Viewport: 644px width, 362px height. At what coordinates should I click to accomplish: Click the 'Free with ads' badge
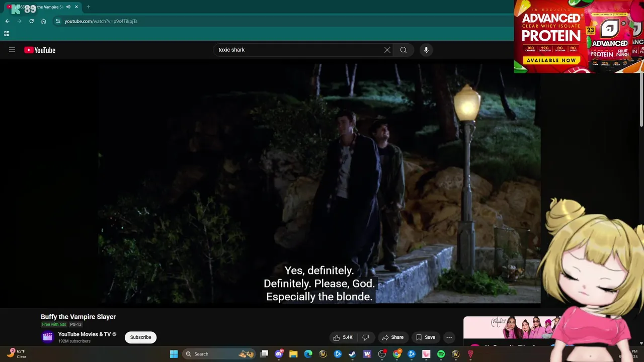pos(54,325)
